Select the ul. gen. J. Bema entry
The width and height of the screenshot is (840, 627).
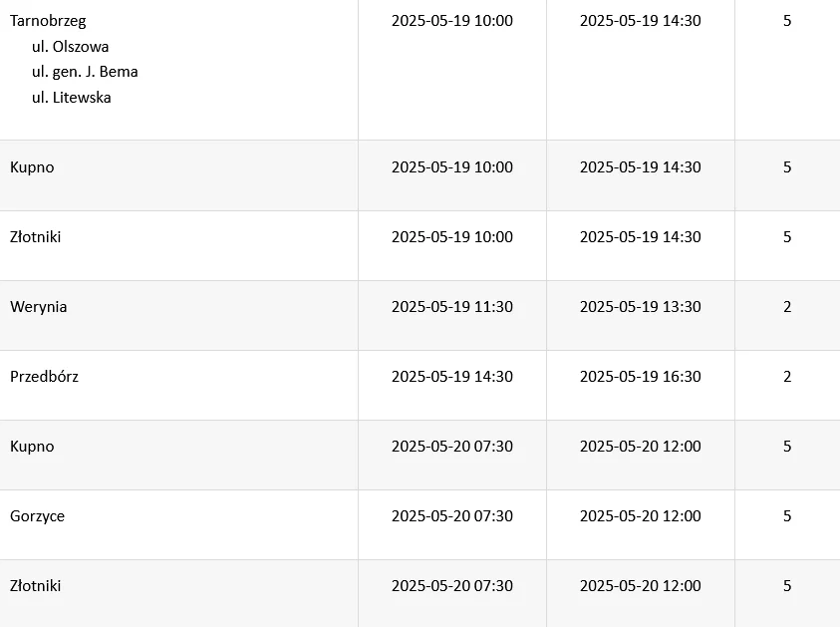[85, 72]
